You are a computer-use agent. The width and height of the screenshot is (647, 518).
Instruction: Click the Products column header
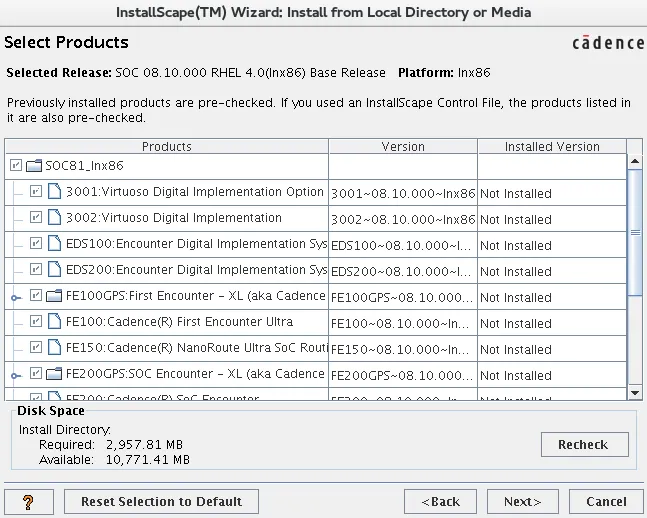[166, 146]
